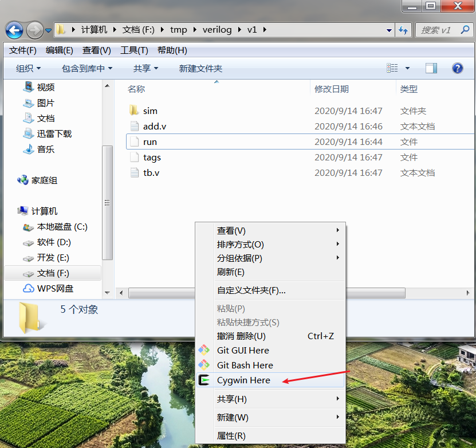Select 文档 (F:) drive in navigation pane

[x=53, y=273]
